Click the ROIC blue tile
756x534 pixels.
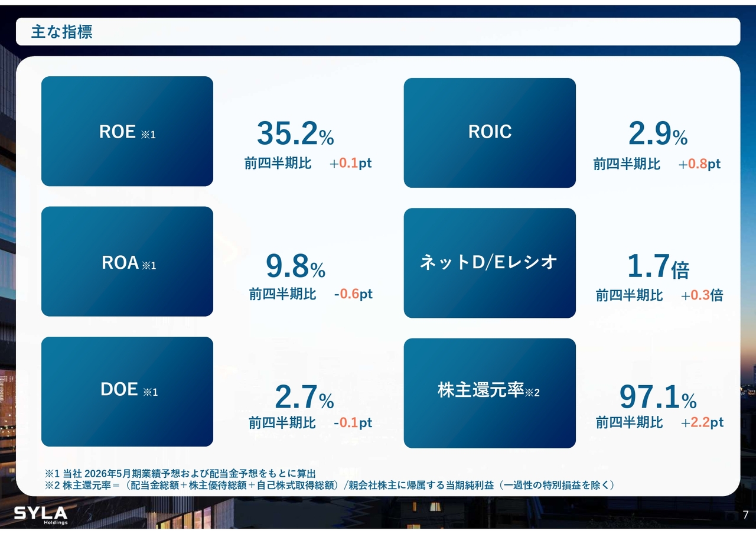(x=489, y=132)
